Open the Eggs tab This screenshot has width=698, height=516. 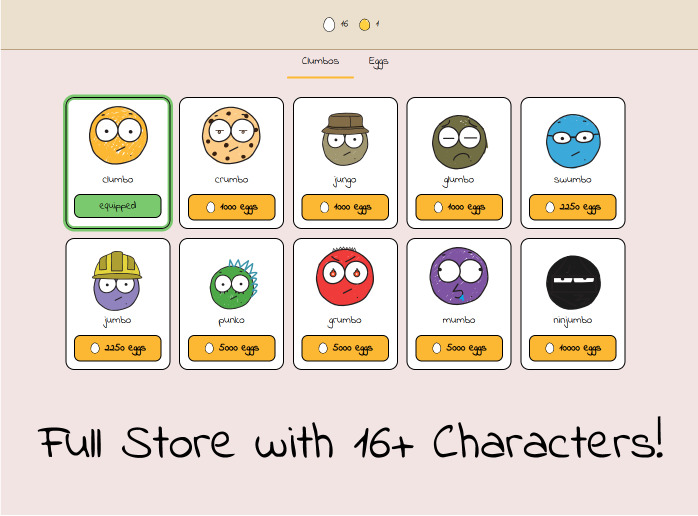pyautogui.click(x=378, y=62)
